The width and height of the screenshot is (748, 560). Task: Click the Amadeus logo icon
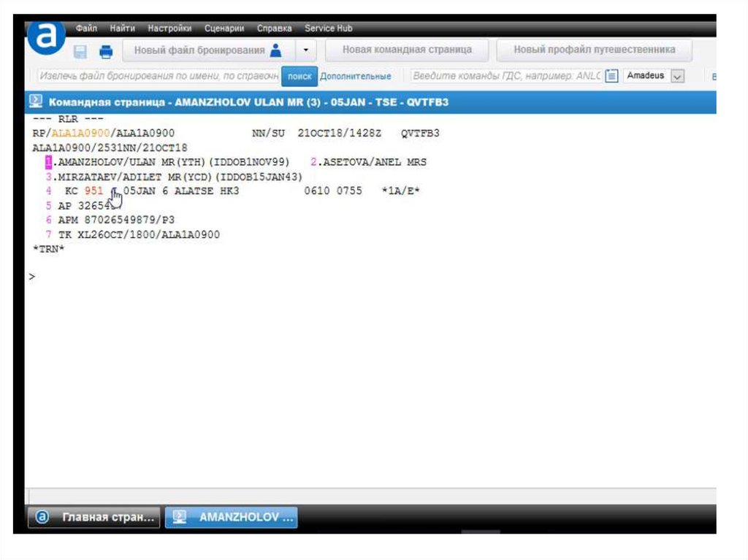point(46,37)
